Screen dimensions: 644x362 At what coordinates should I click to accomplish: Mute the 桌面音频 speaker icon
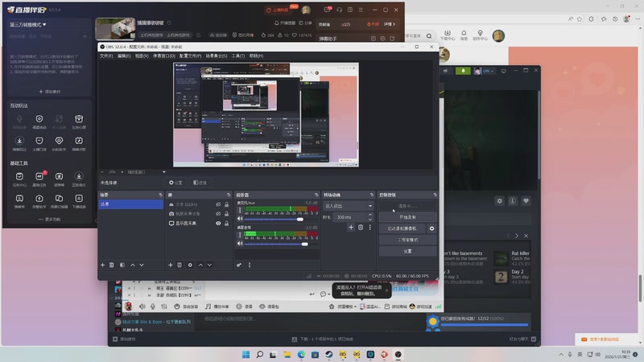coord(240,244)
